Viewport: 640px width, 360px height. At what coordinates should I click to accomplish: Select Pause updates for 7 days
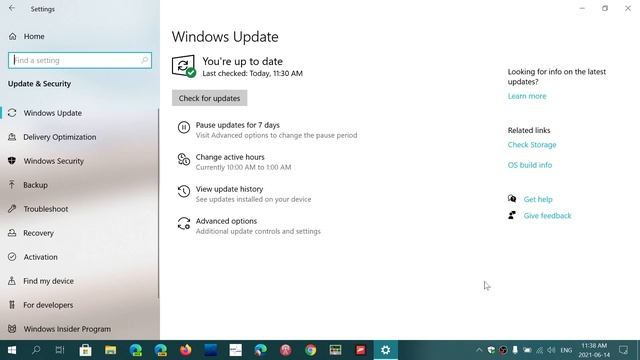pos(238,125)
